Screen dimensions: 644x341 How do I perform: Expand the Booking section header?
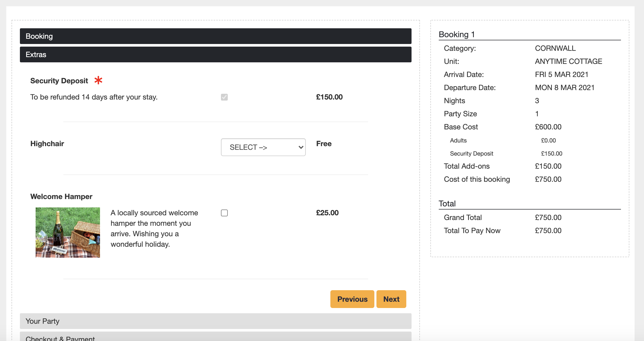point(216,36)
